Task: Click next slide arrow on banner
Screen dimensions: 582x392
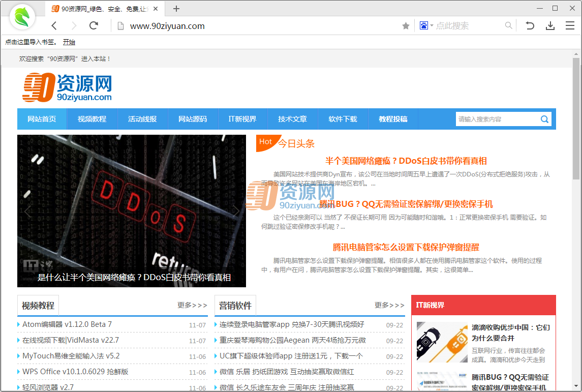Action: coord(236,211)
